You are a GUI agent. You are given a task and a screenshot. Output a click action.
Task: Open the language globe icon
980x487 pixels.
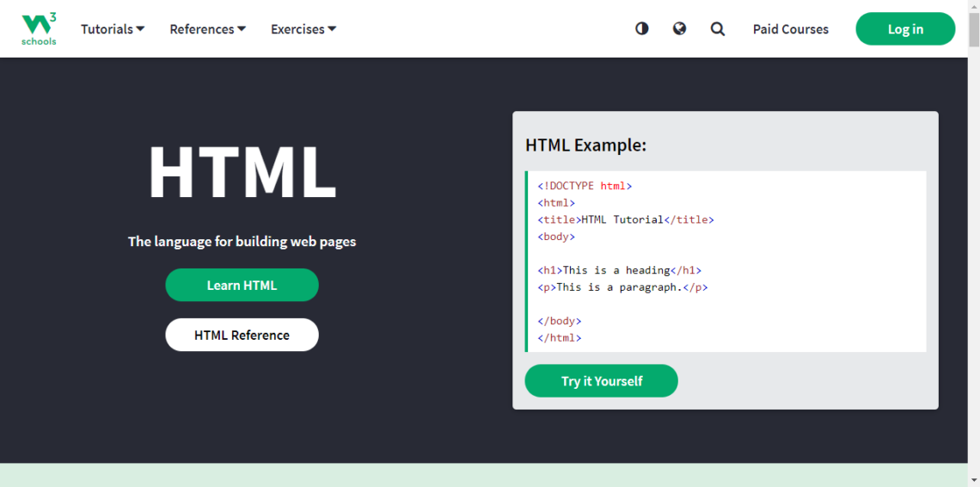(x=679, y=29)
